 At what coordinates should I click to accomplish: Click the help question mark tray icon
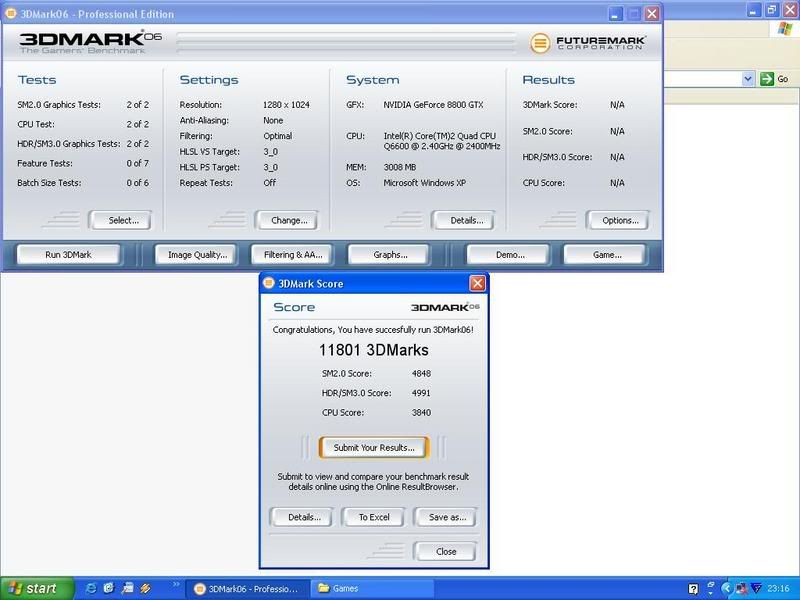coord(694,588)
